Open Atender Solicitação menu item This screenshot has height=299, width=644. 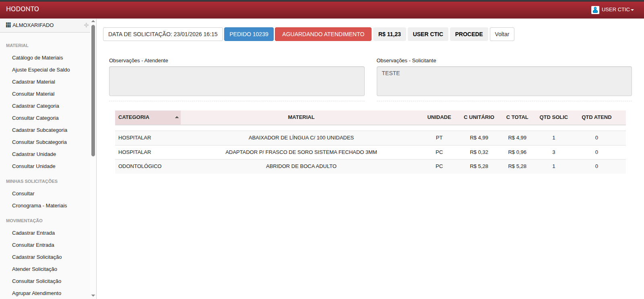pos(35,269)
